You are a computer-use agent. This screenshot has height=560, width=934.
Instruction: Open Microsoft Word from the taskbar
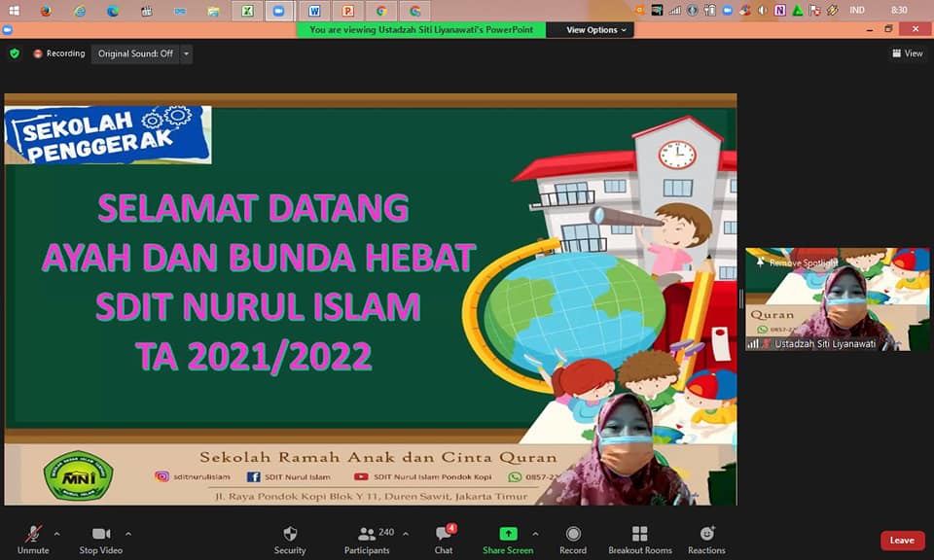tap(314, 11)
